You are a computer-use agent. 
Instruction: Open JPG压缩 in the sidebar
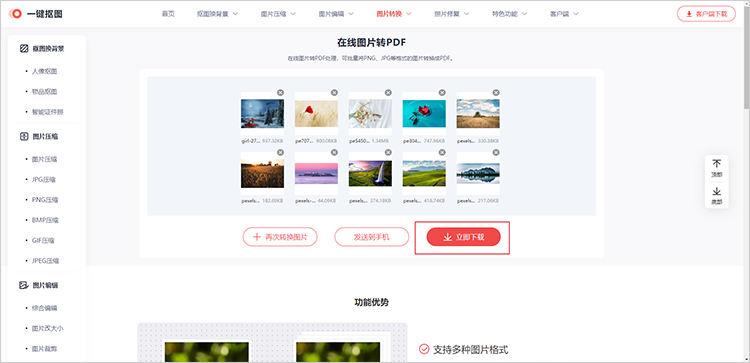point(44,180)
